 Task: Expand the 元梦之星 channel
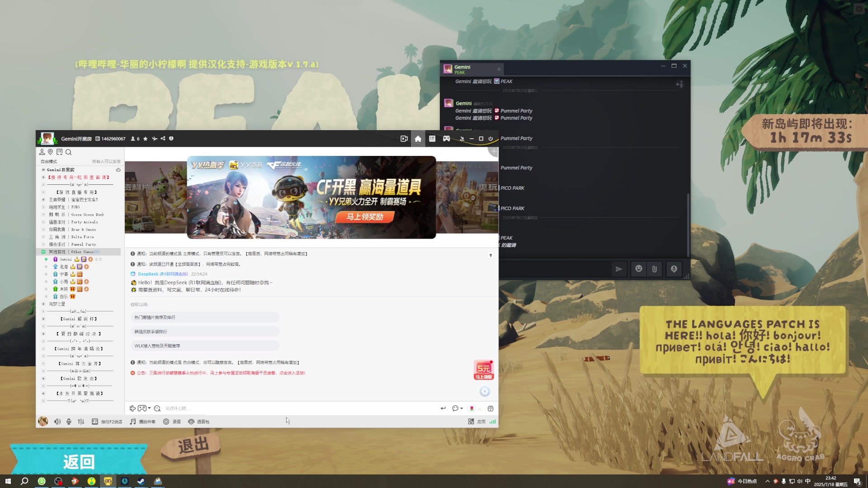(43, 304)
